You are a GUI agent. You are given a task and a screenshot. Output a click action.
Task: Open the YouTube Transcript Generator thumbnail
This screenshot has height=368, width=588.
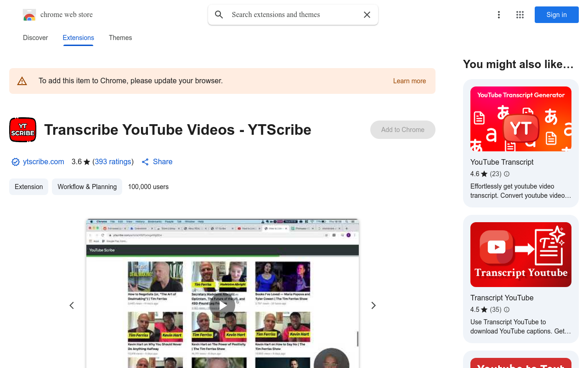tap(521, 119)
